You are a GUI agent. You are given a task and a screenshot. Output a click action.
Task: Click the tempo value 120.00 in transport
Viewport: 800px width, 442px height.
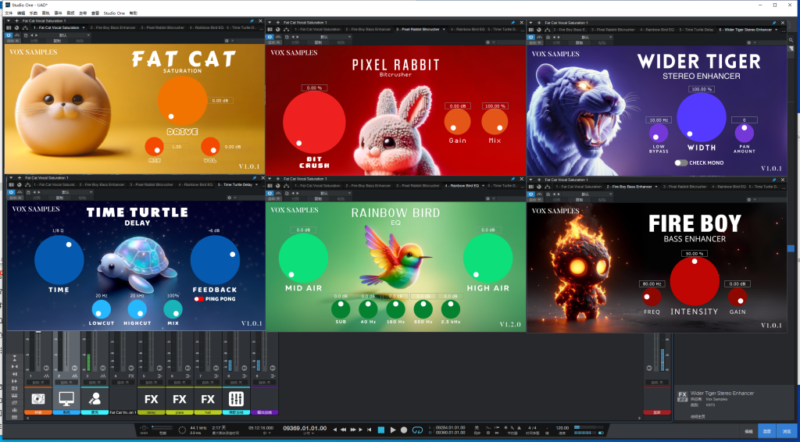tap(561, 429)
